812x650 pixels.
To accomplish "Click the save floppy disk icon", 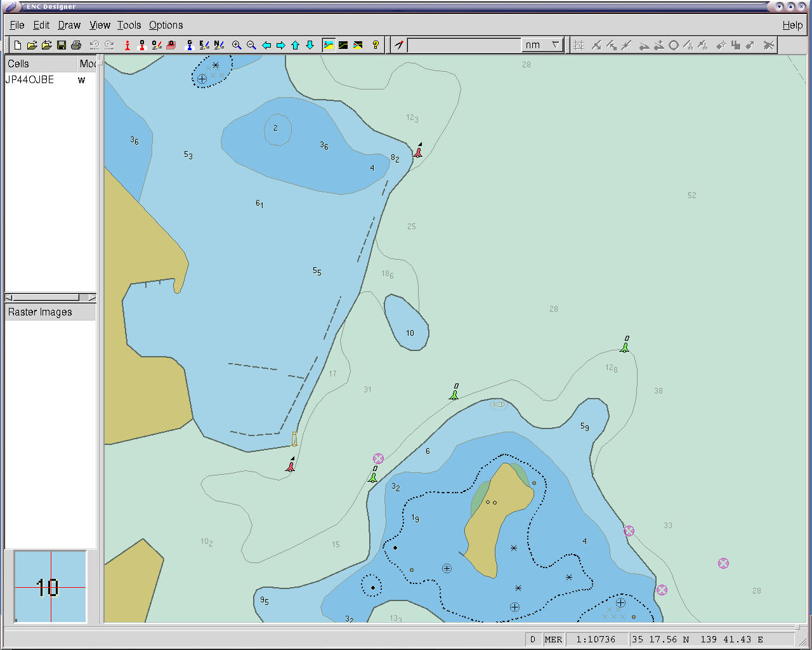I will pyautogui.click(x=62, y=45).
